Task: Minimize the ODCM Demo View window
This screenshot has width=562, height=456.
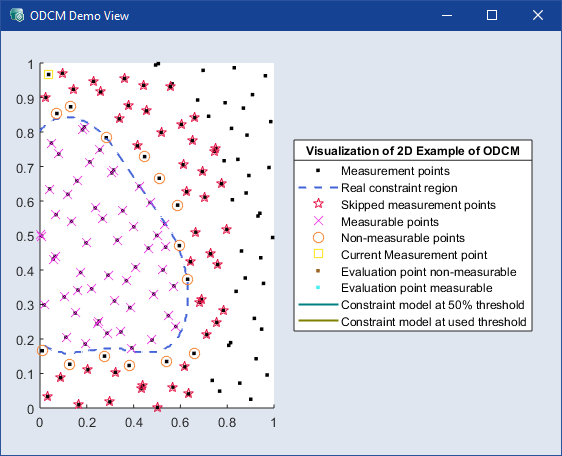Action: (447, 15)
